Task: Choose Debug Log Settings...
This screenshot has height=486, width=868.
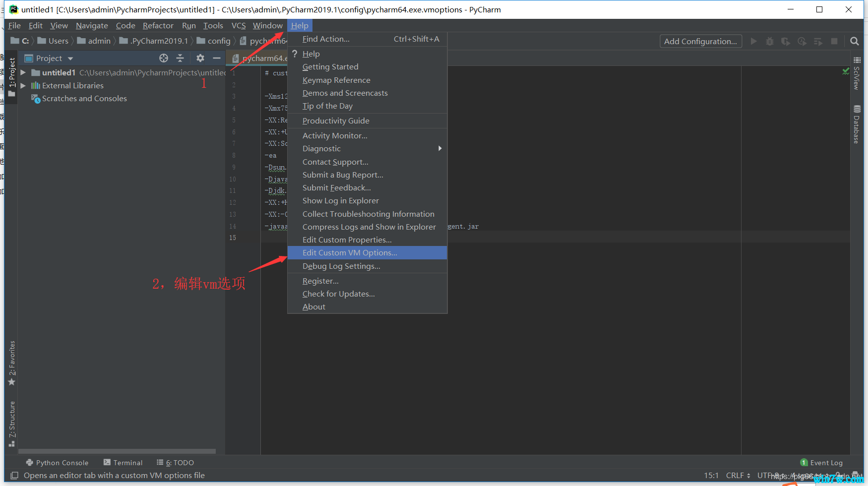Action: [367, 266]
